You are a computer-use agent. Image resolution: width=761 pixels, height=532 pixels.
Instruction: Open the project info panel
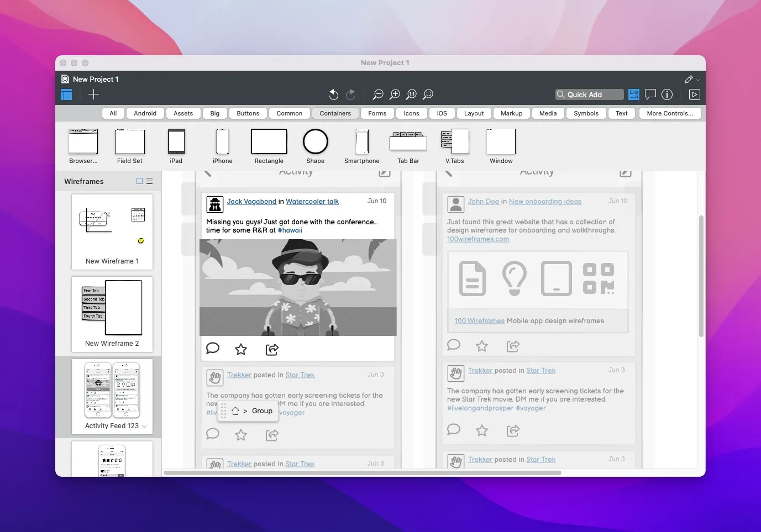(667, 94)
